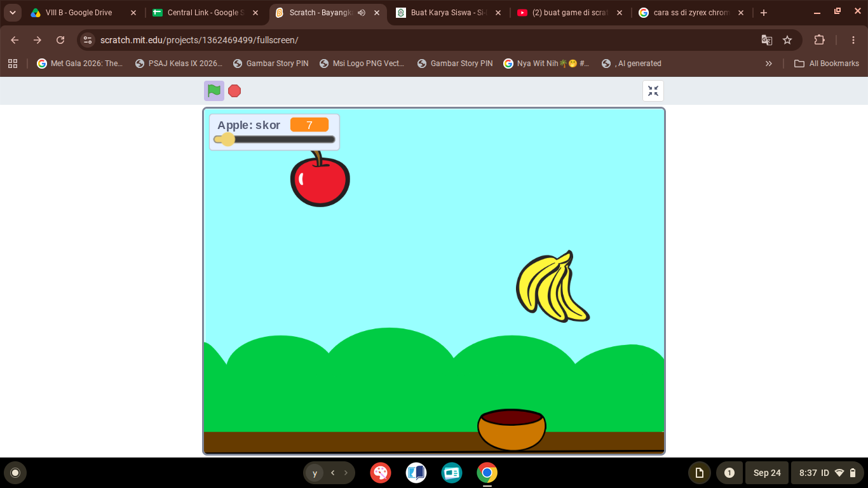Open PSAJ Kelas IX 2026 bookmark
This screenshot has height=488, width=868.
tap(179, 64)
